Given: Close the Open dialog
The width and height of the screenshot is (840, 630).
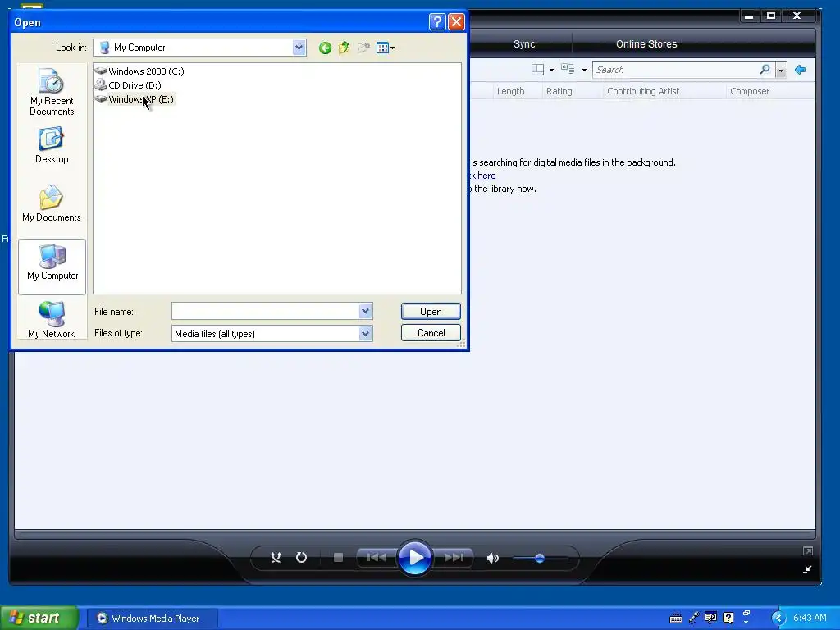Looking at the screenshot, I should click(456, 21).
